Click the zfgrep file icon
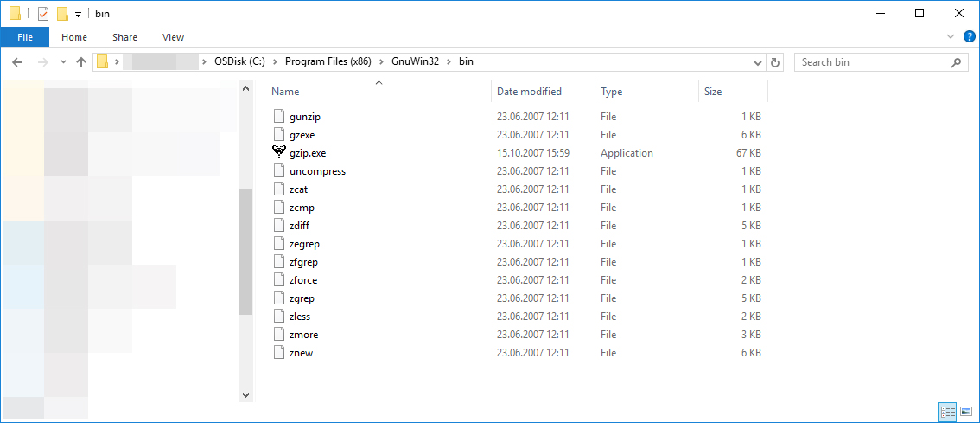The image size is (980, 423). (x=279, y=261)
